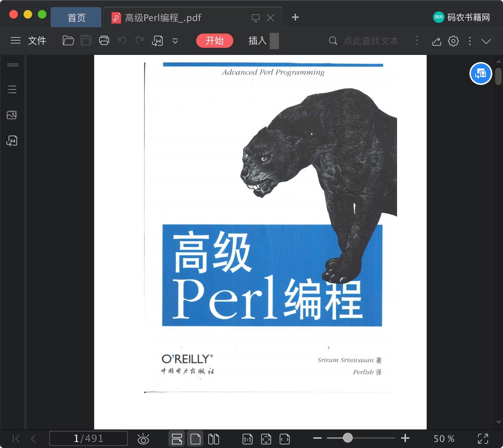Click the zoom slider handle
The image size is (503, 448).
(348, 438)
